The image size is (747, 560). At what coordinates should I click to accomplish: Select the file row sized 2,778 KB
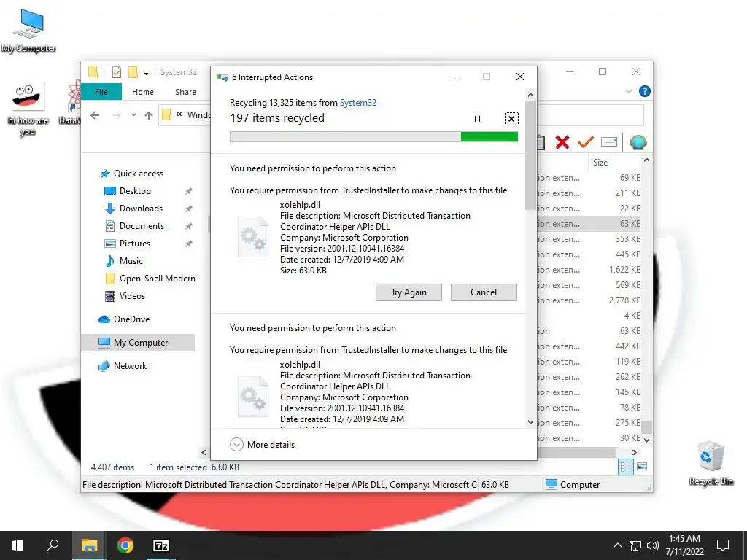[589, 300]
